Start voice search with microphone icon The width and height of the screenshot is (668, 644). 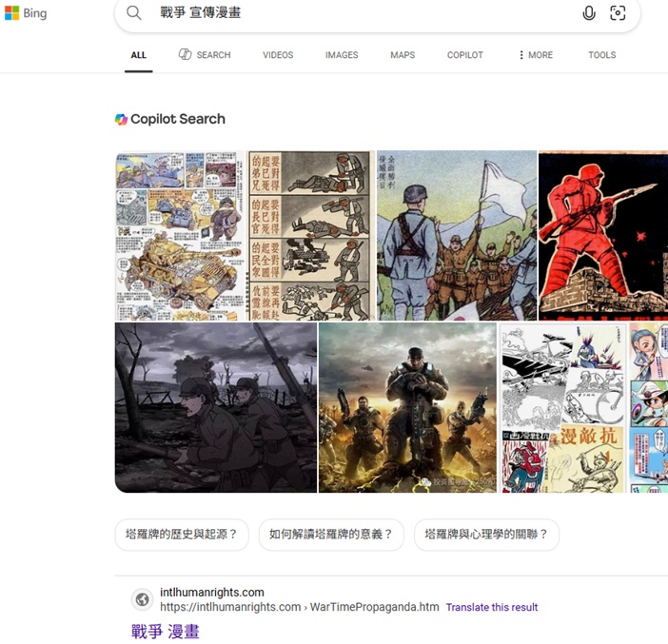[x=589, y=12]
